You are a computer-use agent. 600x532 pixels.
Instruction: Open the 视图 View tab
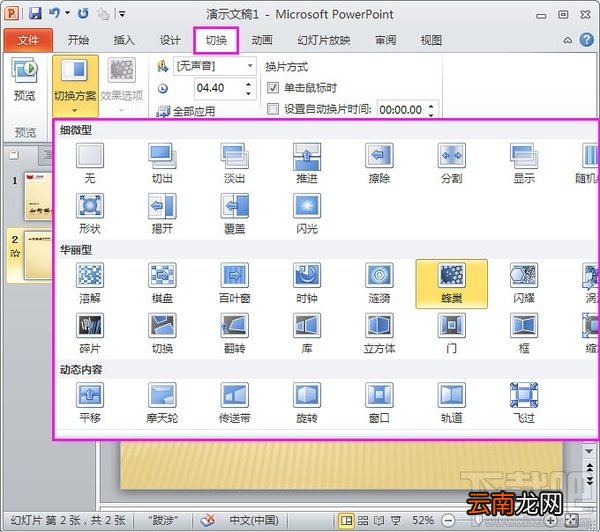(431, 40)
